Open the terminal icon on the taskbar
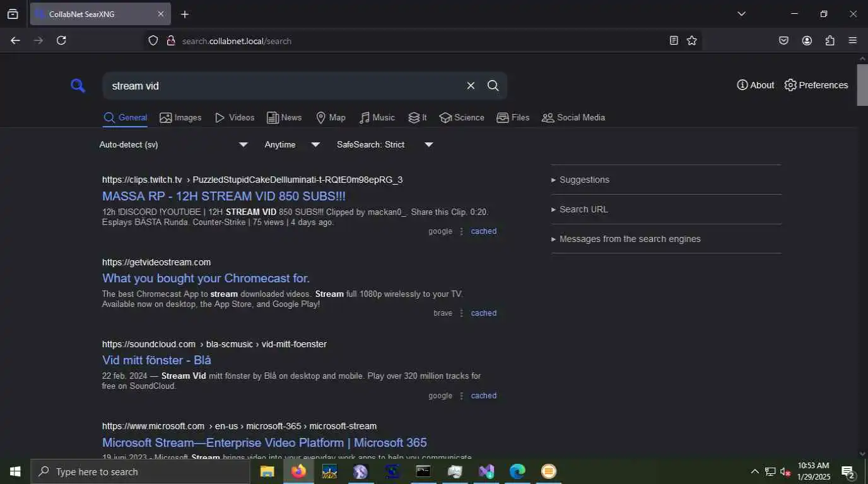Image resolution: width=868 pixels, height=484 pixels. pyautogui.click(x=423, y=471)
